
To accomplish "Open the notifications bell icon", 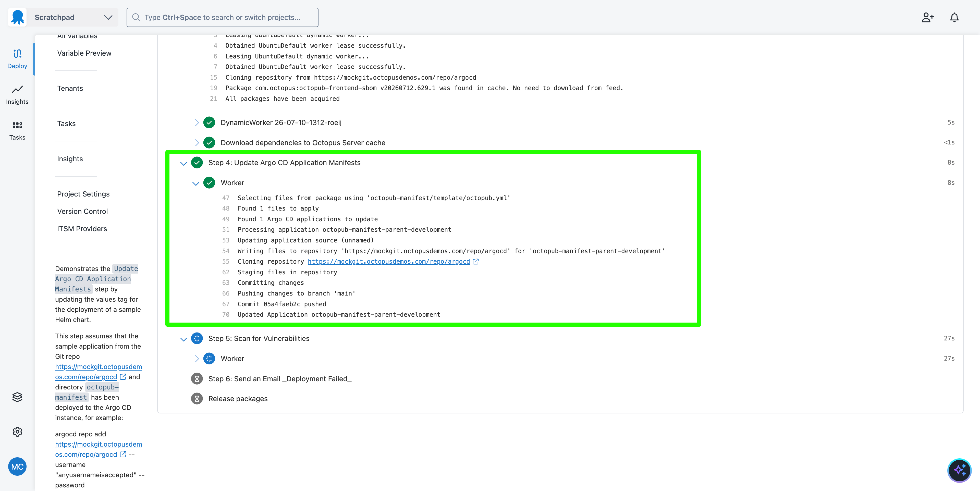I will (954, 18).
